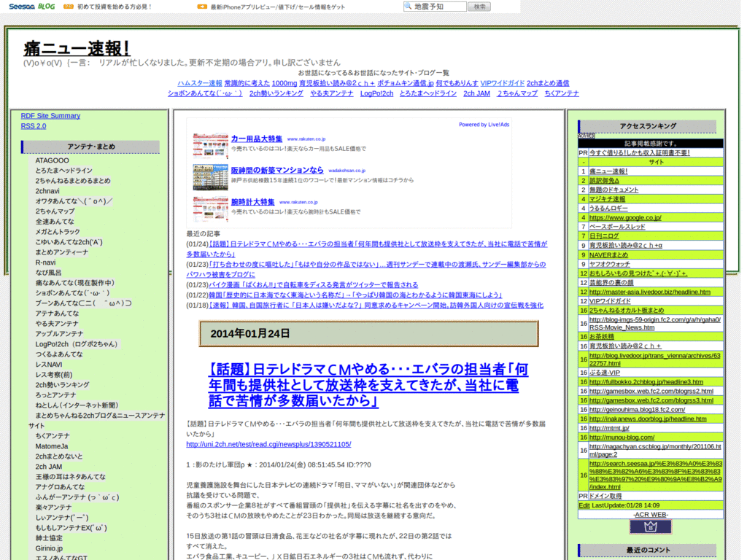The image size is (747, 560).
Task: Click the orange PR icon beside the investing ad
Action: [69, 7]
